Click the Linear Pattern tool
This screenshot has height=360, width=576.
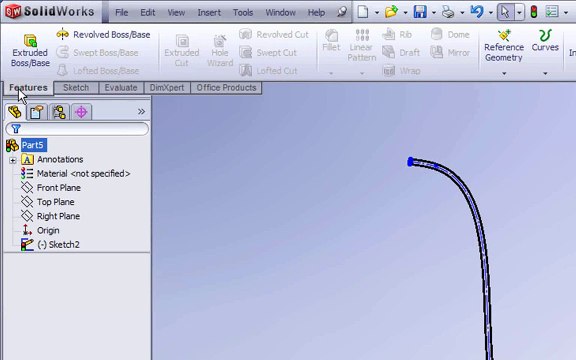pyautogui.click(x=361, y=46)
